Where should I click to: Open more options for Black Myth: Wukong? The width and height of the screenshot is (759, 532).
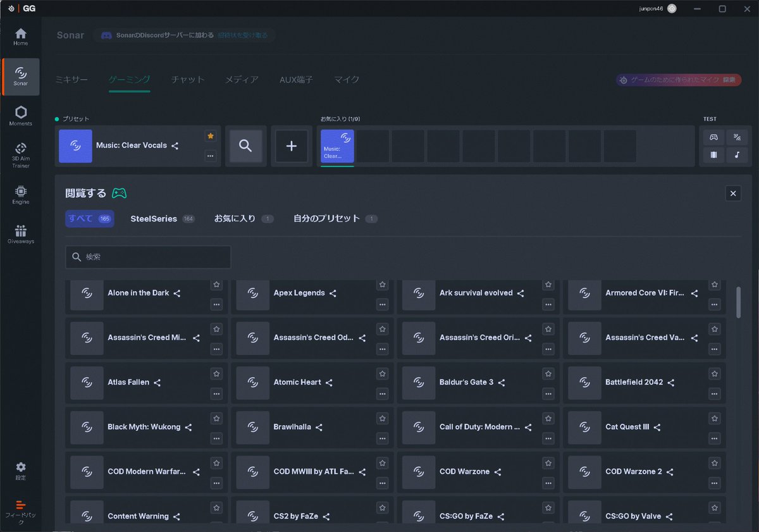pyautogui.click(x=216, y=438)
